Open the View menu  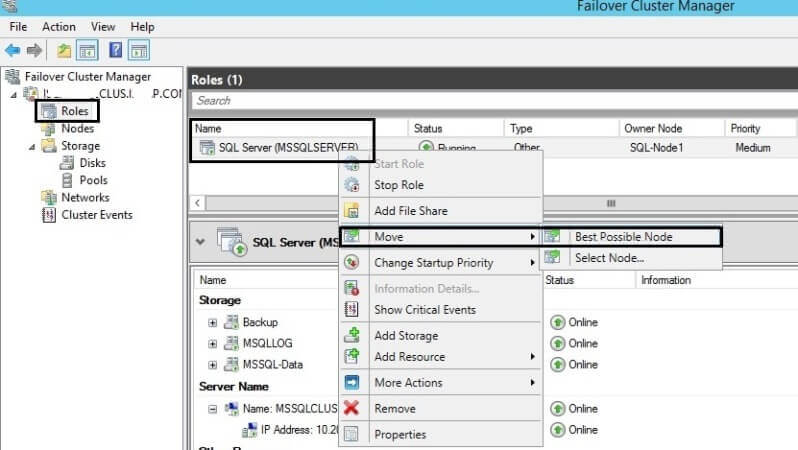click(x=103, y=26)
